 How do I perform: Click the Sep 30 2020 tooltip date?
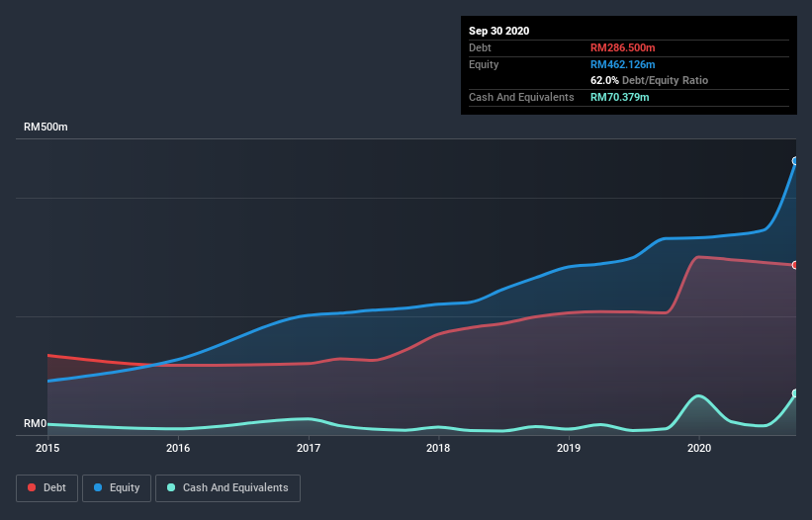coord(498,31)
